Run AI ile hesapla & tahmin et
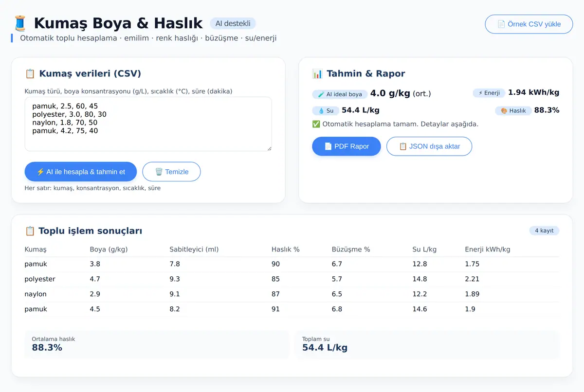The image size is (584, 392). click(81, 172)
